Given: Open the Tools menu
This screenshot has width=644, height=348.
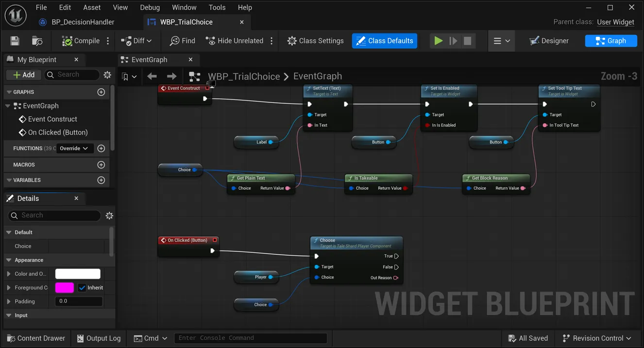Looking at the screenshot, I should pos(217,7).
